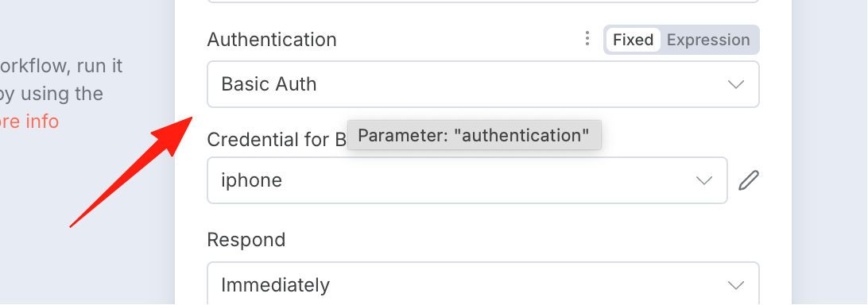This screenshot has width=868, height=305.
Task: Expand the Immediately respond dropdown chevron
Action: pyautogui.click(x=735, y=286)
